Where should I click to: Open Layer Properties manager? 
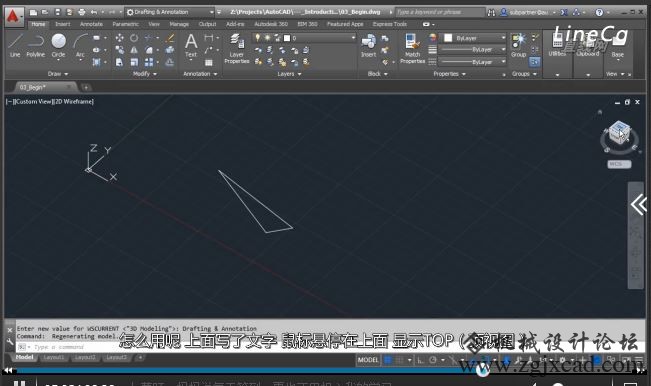(237, 49)
